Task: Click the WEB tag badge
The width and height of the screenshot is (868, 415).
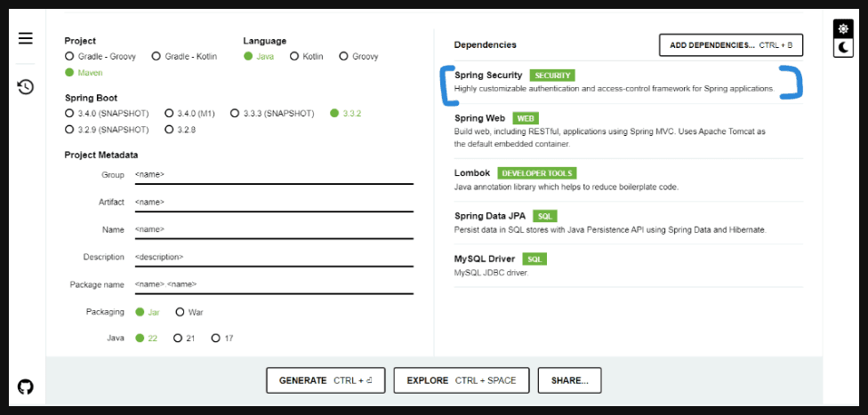Action: point(526,118)
